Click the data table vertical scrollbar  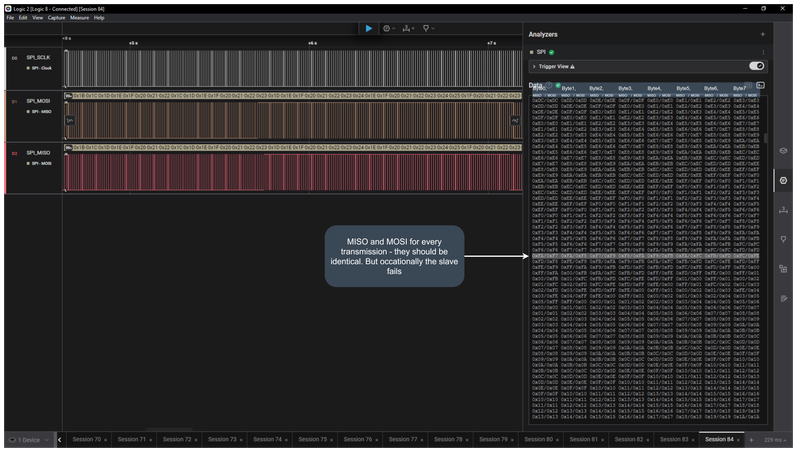click(x=765, y=138)
